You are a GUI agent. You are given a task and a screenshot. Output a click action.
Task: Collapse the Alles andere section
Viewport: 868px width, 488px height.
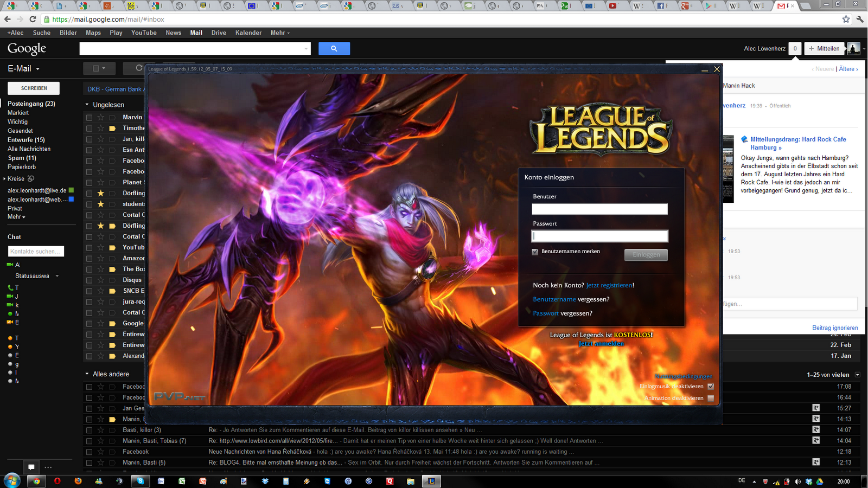[x=87, y=374]
